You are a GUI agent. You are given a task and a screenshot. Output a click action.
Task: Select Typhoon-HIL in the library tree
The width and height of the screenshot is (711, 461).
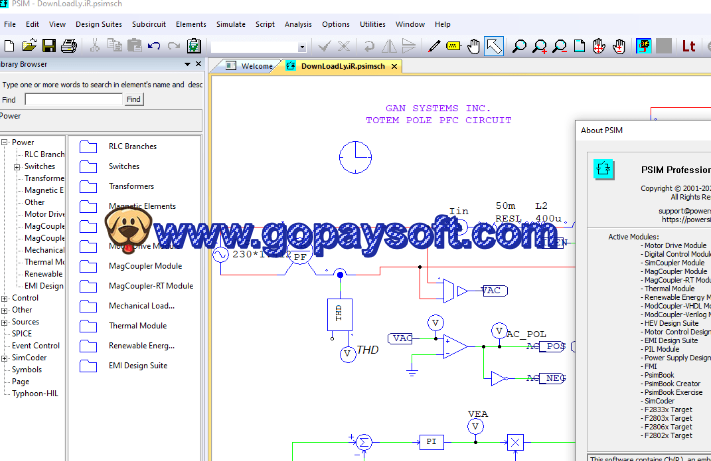pos(35,393)
